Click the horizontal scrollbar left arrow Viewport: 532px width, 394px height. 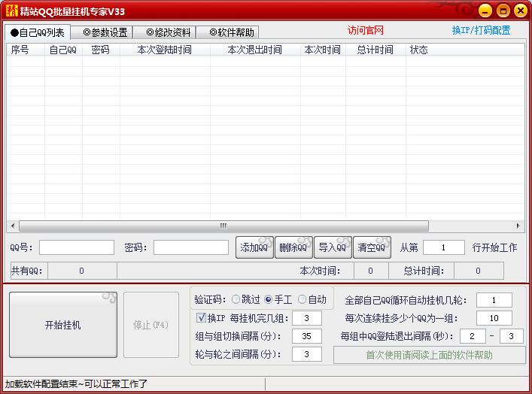[x=13, y=226]
